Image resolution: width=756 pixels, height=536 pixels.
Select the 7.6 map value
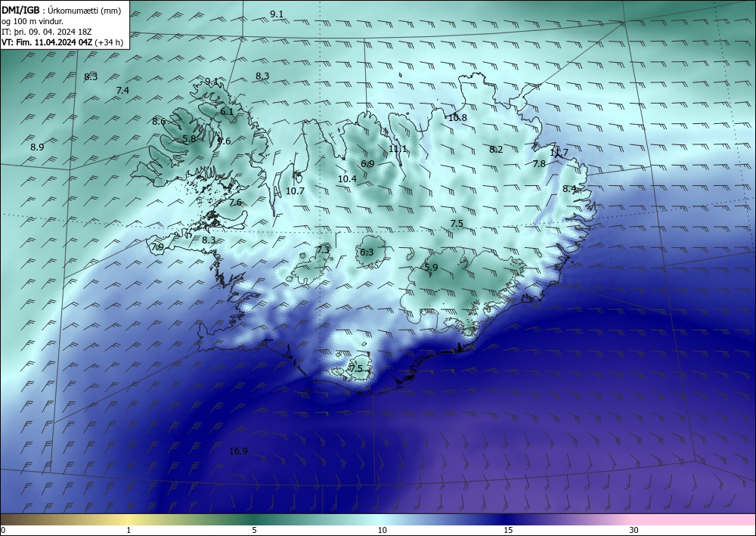pyautogui.click(x=235, y=203)
